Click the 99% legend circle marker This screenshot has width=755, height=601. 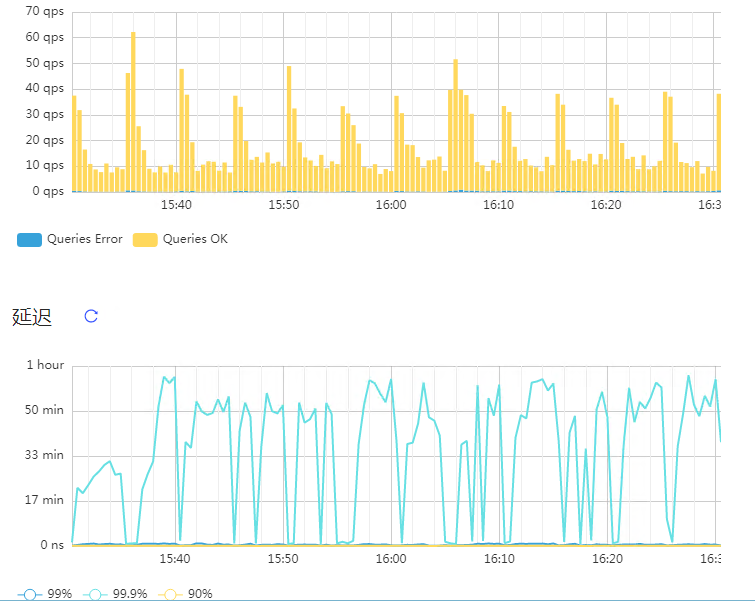(30, 595)
